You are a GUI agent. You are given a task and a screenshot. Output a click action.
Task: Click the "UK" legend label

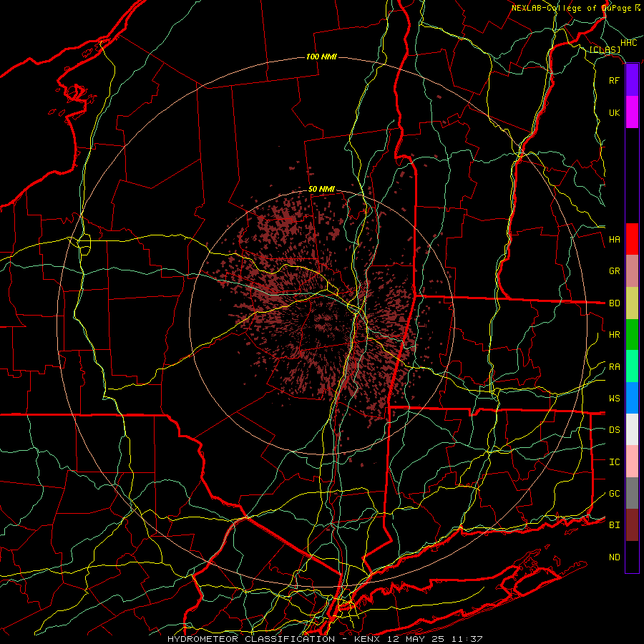click(x=614, y=112)
